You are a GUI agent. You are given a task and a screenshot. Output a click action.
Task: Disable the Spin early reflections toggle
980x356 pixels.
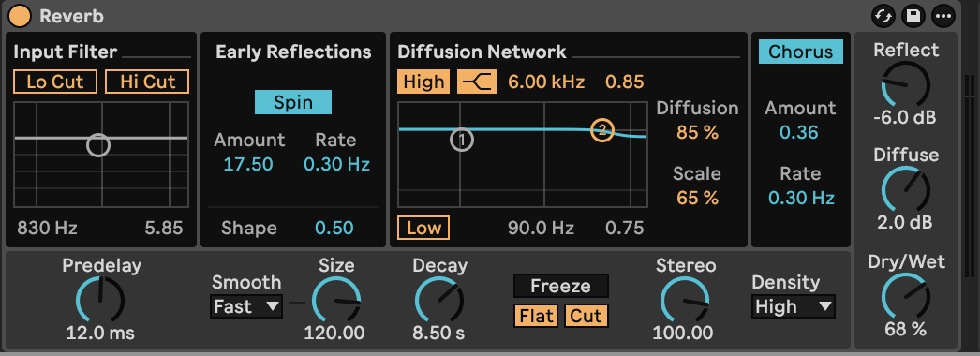[x=293, y=102]
